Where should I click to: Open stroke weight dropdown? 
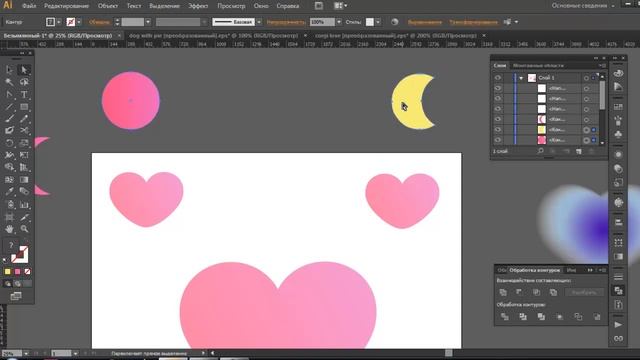pos(148,22)
